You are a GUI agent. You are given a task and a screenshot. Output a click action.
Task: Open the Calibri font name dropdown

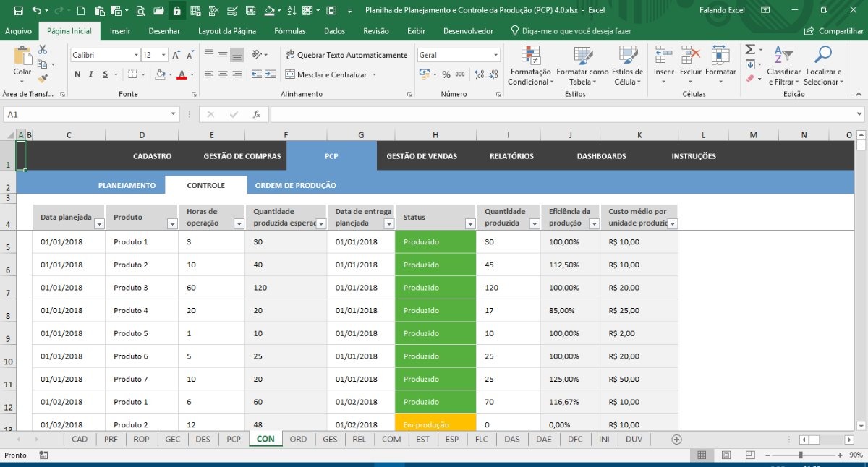[136, 55]
